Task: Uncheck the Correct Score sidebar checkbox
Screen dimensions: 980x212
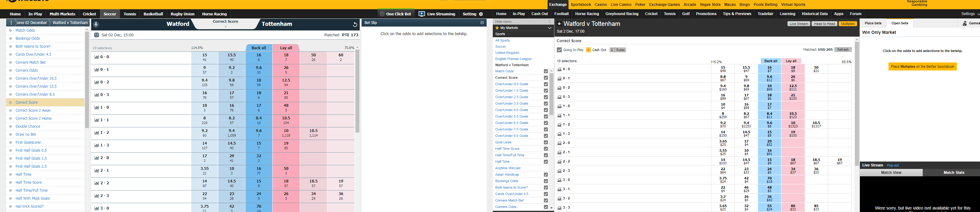Action: 546,78
